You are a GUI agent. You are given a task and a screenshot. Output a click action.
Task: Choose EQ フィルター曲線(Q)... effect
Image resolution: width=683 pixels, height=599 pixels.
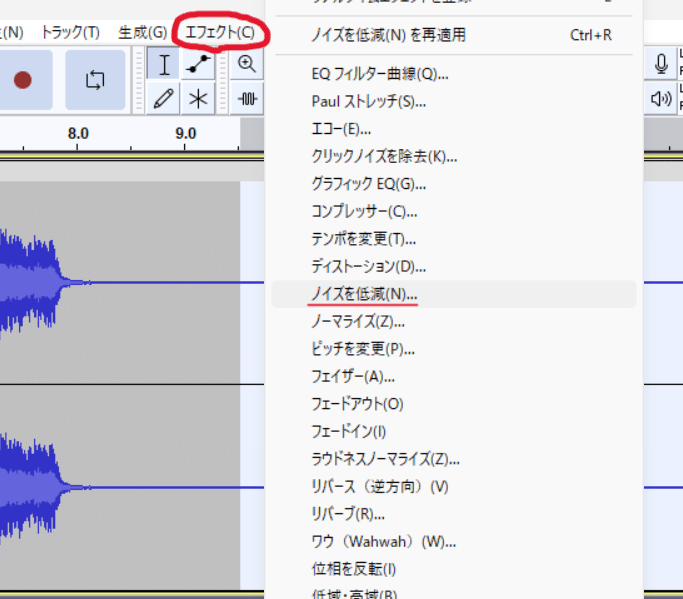click(453, 74)
